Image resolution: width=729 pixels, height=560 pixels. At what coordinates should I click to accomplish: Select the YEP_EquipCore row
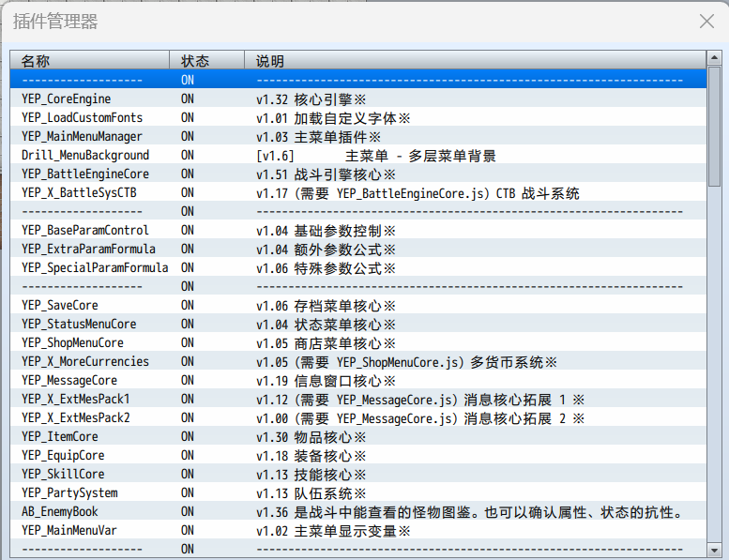tap(358, 455)
